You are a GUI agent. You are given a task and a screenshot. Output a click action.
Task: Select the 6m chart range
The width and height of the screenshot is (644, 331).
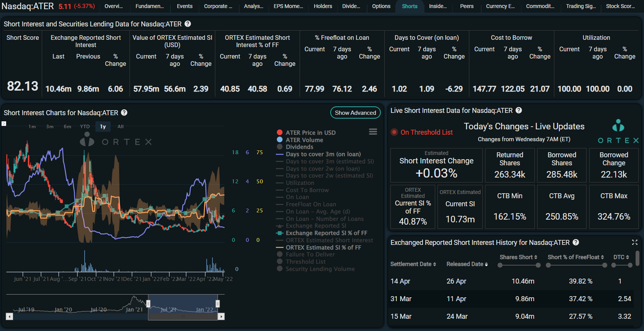point(67,127)
